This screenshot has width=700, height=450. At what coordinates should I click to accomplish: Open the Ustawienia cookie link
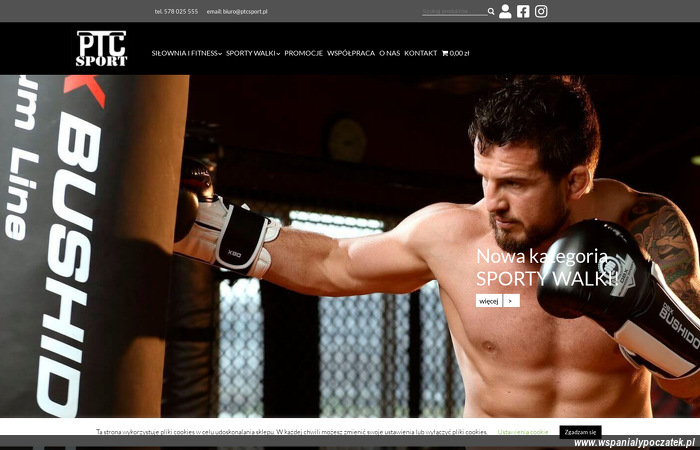pyautogui.click(x=523, y=432)
